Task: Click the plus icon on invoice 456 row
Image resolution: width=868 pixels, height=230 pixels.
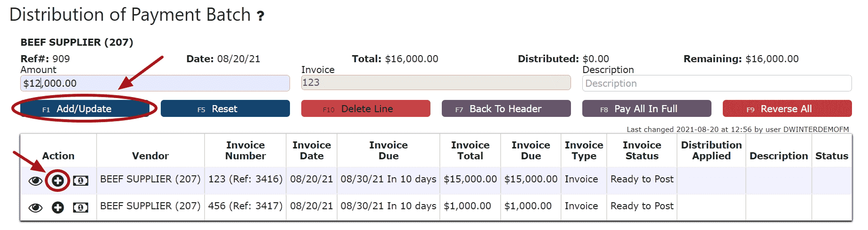Action: 58,207
